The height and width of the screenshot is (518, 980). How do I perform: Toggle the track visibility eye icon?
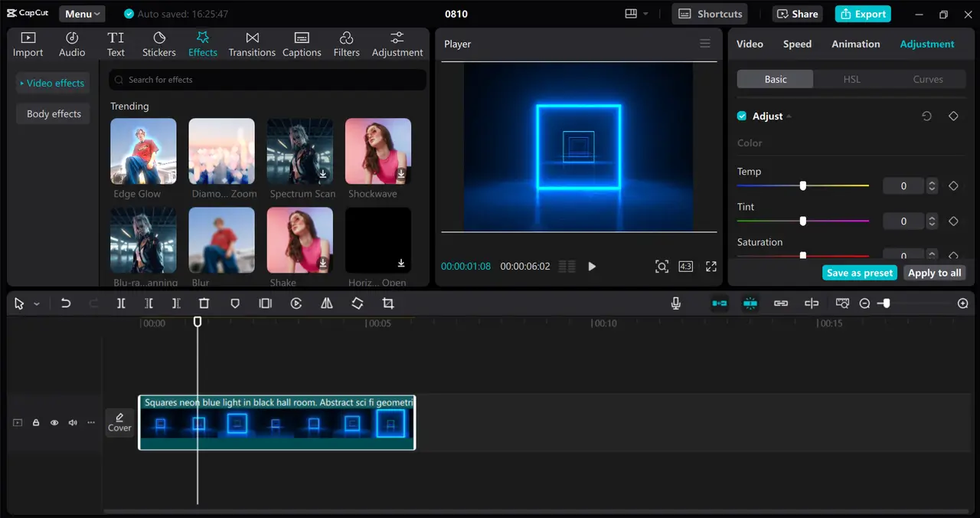point(54,422)
